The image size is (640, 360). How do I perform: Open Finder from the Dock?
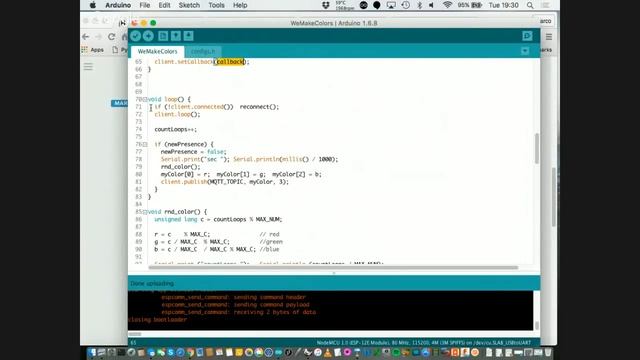(91, 352)
